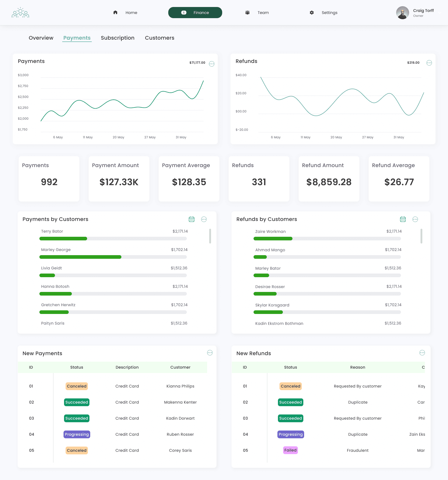The width and height of the screenshot is (448, 480).
Task: Select the Finance nav item
Action: [195, 12]
